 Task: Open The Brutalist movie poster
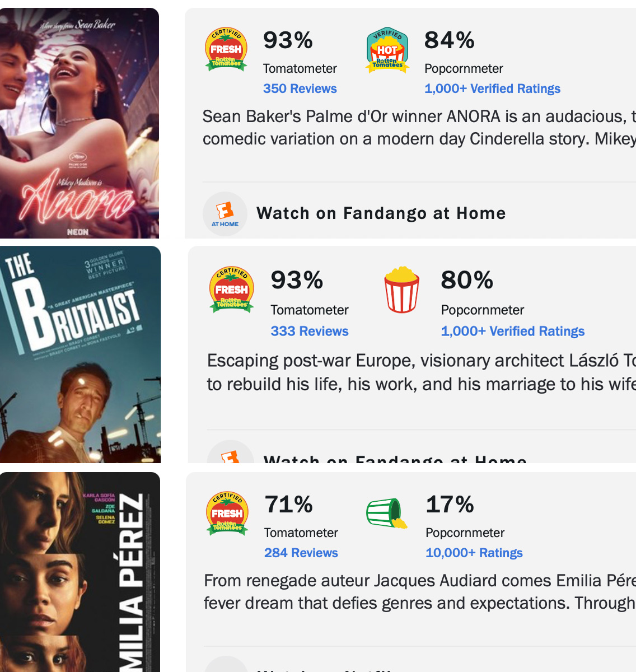pyautogui.click(x=80, y=354)
